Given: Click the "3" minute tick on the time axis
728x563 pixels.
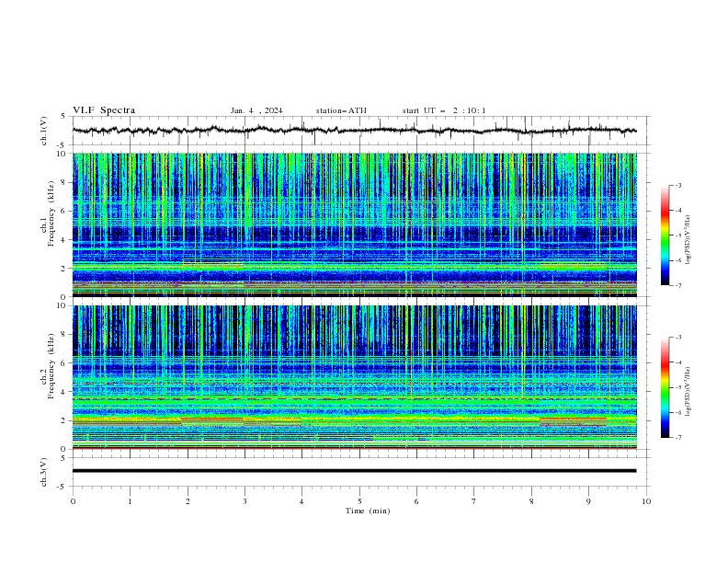Looking at the screenshot, I should [x=245, y=501].
